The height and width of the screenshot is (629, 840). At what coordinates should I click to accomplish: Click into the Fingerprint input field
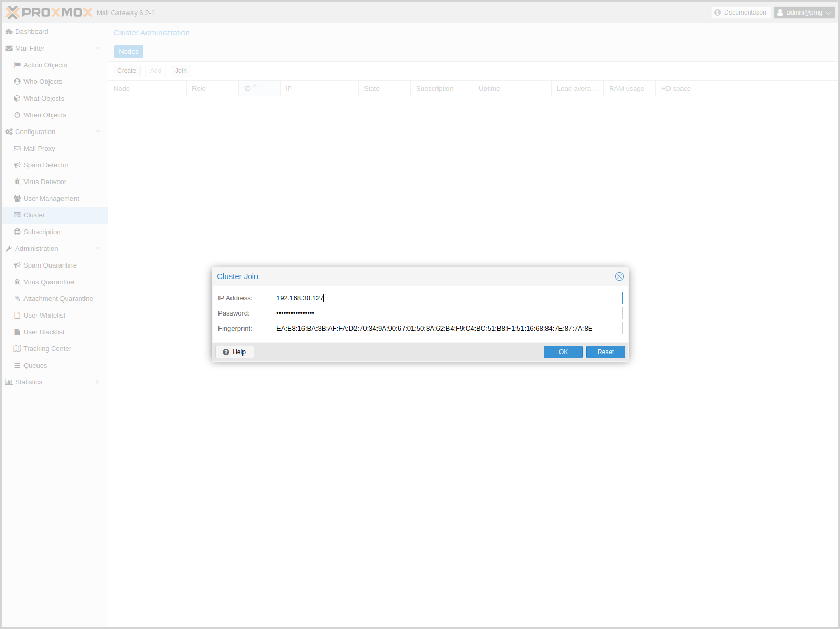coord(447,328)
